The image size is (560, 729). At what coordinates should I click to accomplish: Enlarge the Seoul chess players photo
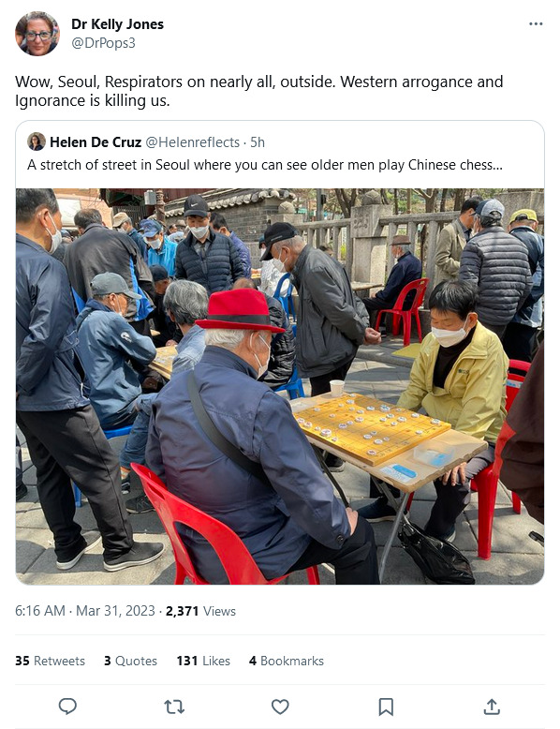point(280,386)
